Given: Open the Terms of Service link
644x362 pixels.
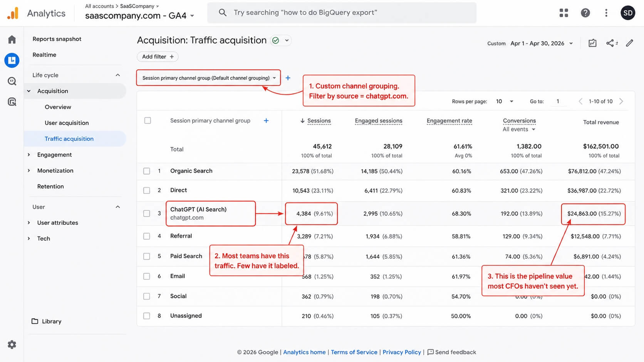Looking at the screenshot, I should pos(354,352).
